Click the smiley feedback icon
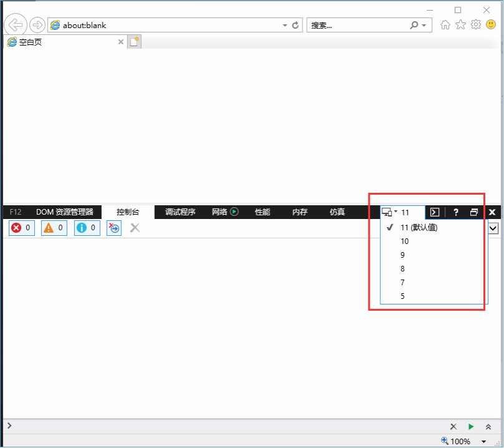The height and width of the screenshot is (448, 504). click(x=491, y=25)
